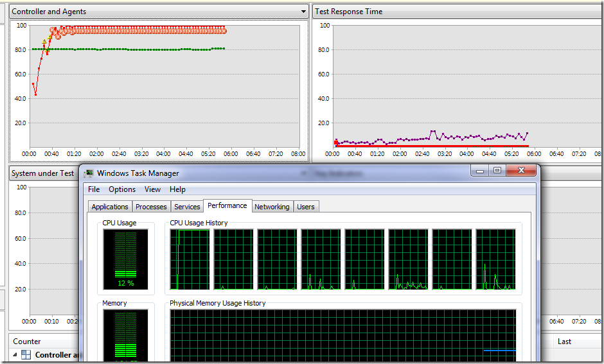Maximize the Windows Task Manager window
Viewport: 604px width, 364px height.
pyautogui.click(x=497, y=171)
